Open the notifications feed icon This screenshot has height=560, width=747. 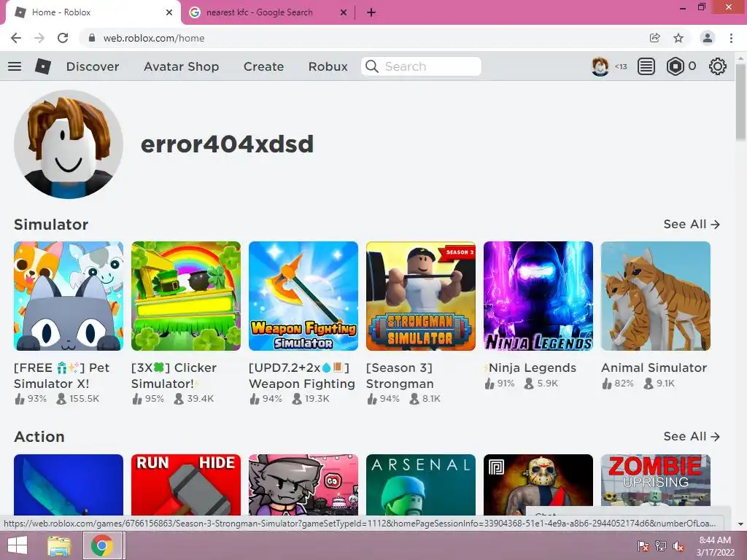coord(646,66)
